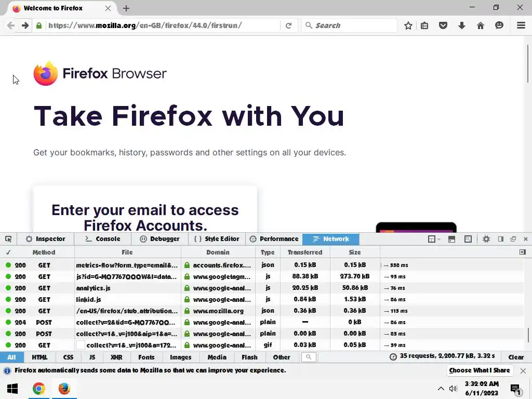Activate the element picker tool
The height and width of the screenshot is (399, 532).
tap(8, 239)
